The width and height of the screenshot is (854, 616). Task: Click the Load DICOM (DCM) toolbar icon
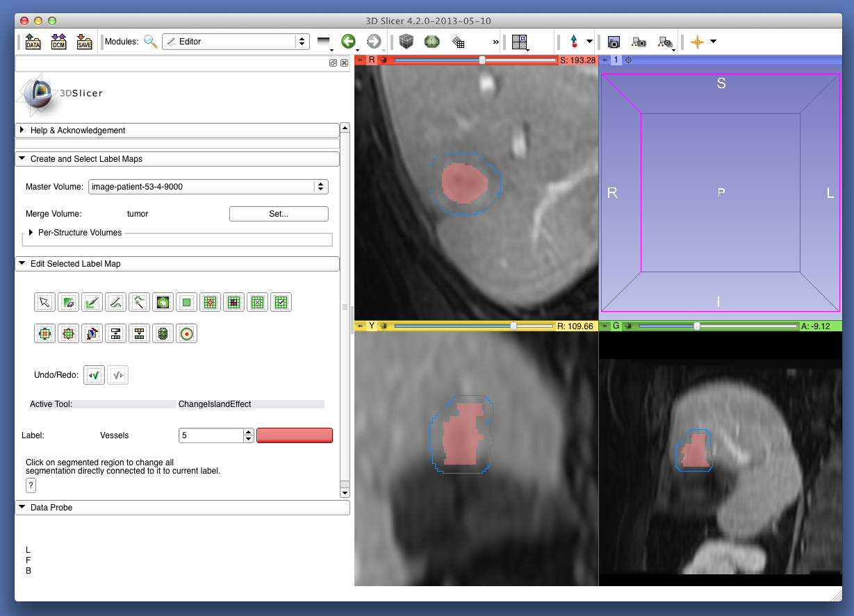click(x=58, y=42)
